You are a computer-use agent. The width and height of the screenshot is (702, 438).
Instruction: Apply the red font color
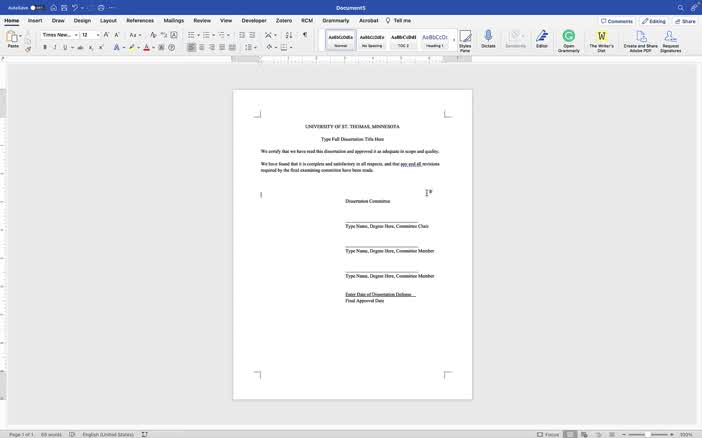click(x=146, y=47)
